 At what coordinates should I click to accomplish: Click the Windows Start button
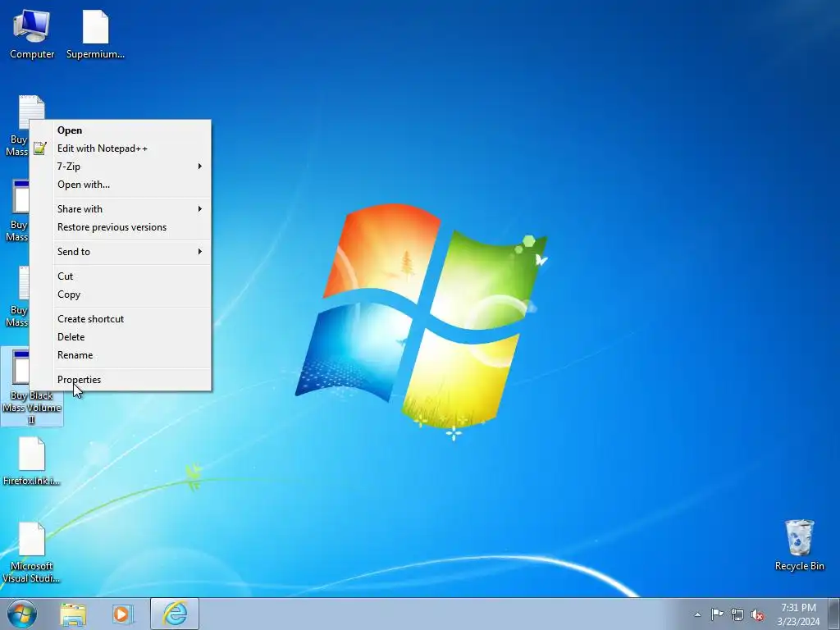[22, 614]
